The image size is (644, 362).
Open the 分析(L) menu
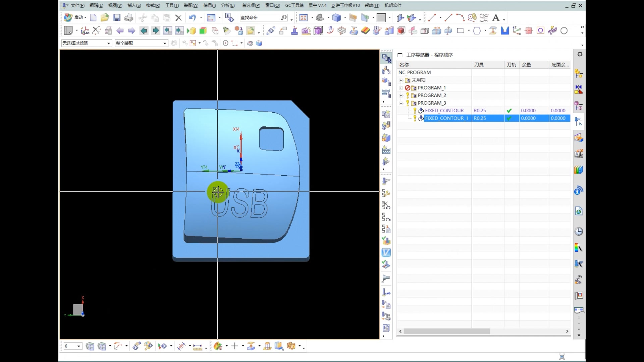click(228, 5)
